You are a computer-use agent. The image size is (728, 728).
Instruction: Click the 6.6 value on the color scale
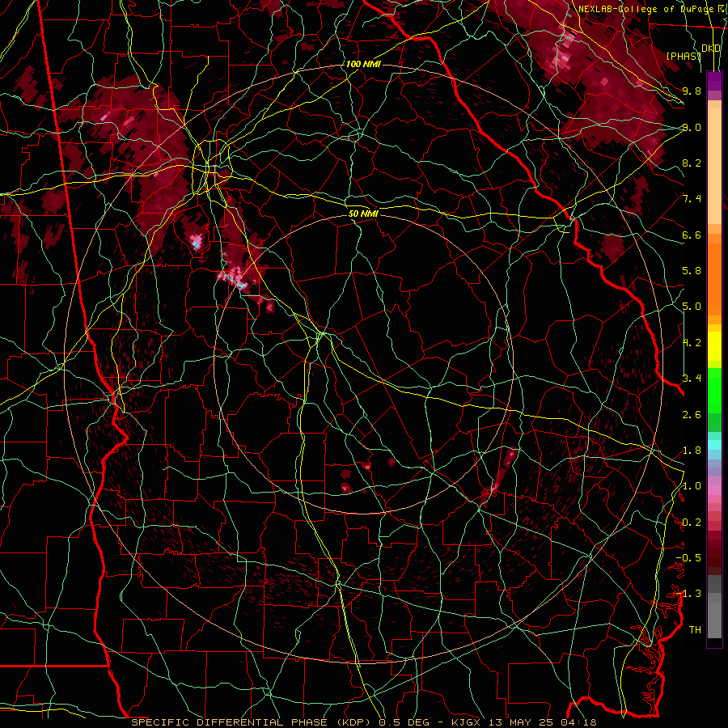(692, 235)
